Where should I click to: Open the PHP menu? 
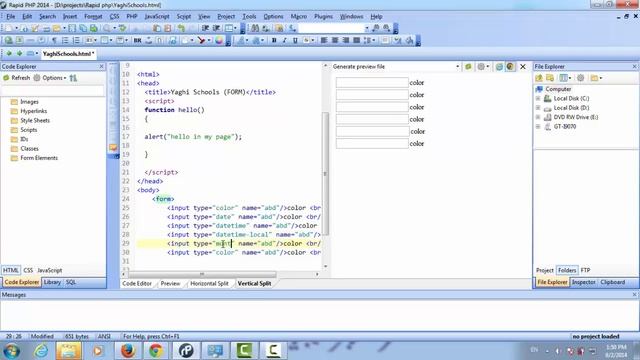coord(131,17)
